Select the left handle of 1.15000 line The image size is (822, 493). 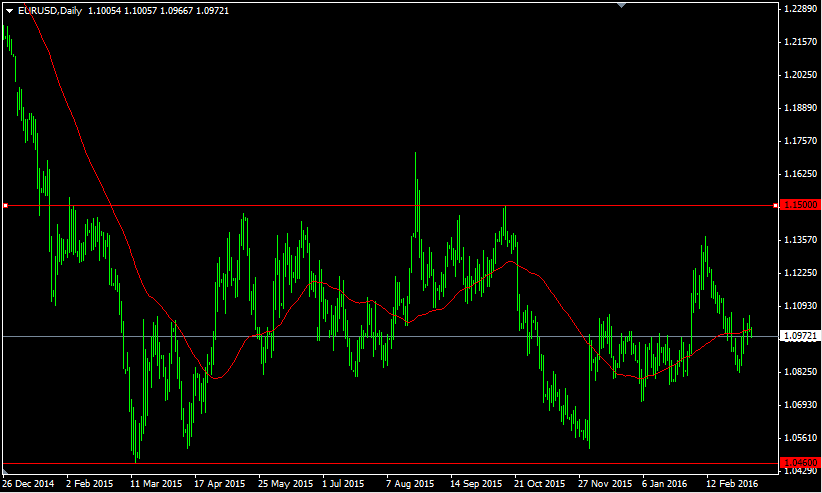click(x=5, y=206)
